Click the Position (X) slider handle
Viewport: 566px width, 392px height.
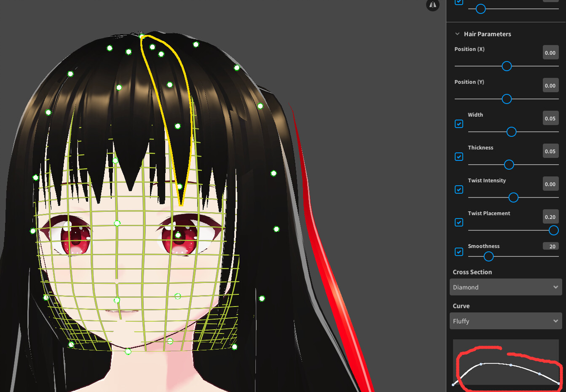tap(507, 66)
